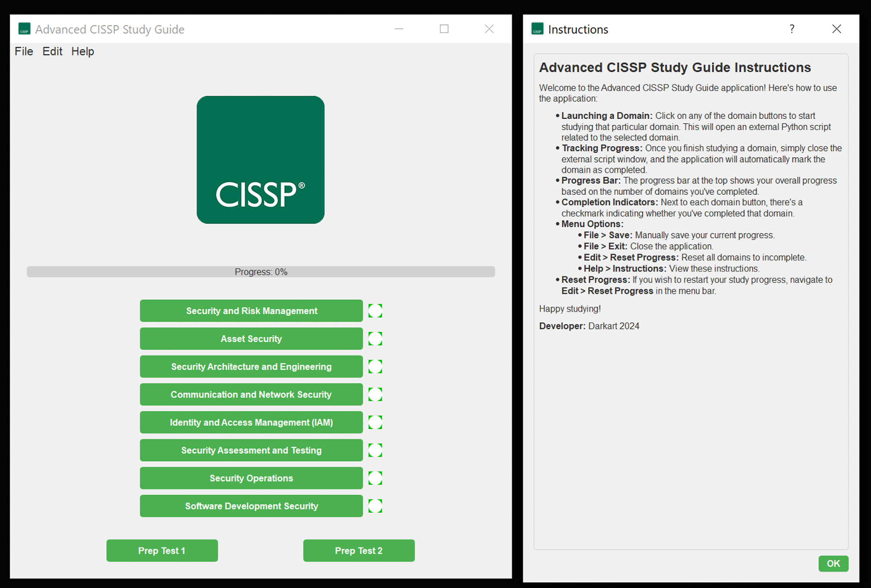Click the 'Completion Indicators:' bullet text
The width and height of the screenshot is (871, 588).
(610, 202)
